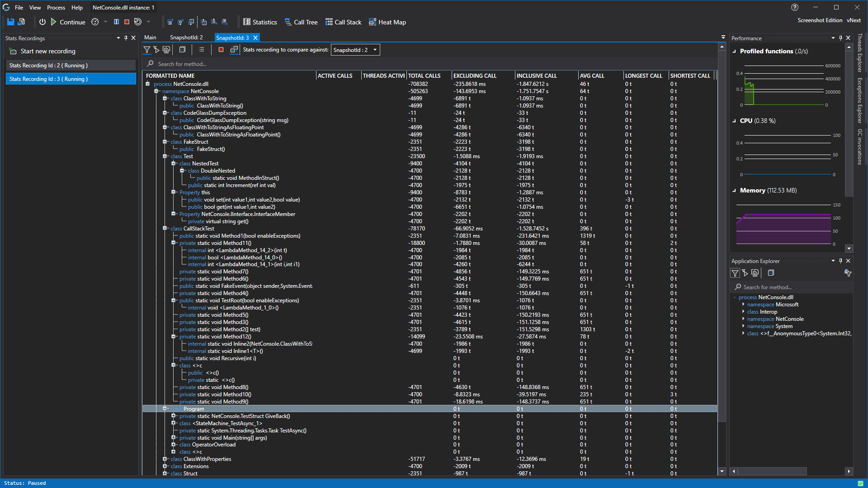This screenshot has height=488, width=868.
Task: Click in the main method search field
Action: (x=429, y=64)
